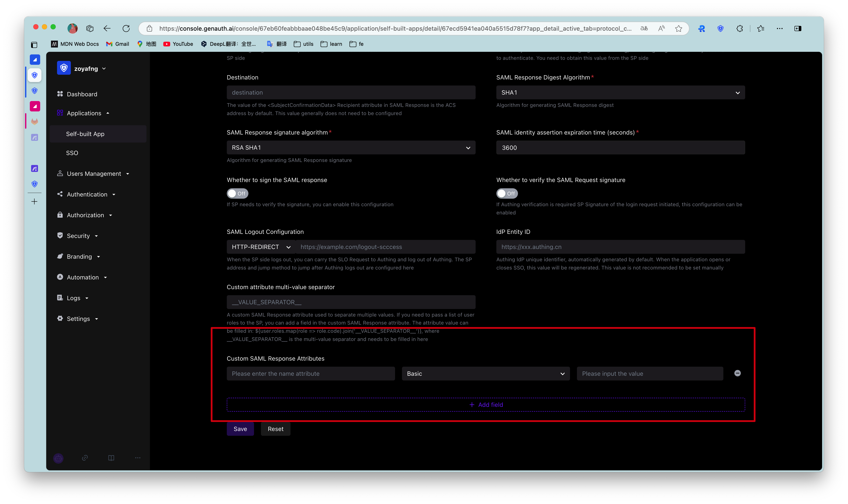
Task: Expand the zoyafng tenant switcher
Action: (x=104, y=69)
